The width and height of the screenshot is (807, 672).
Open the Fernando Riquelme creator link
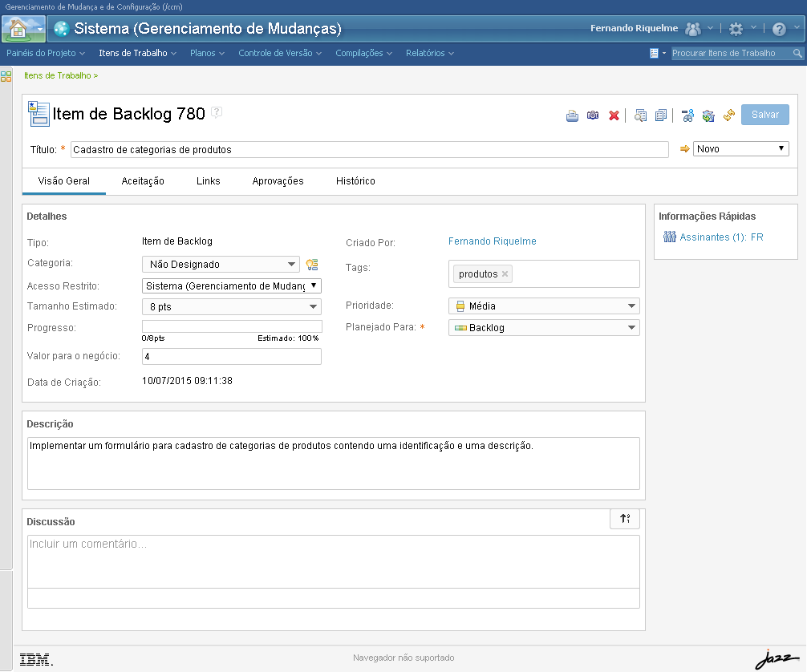click(x=492, y=241)
